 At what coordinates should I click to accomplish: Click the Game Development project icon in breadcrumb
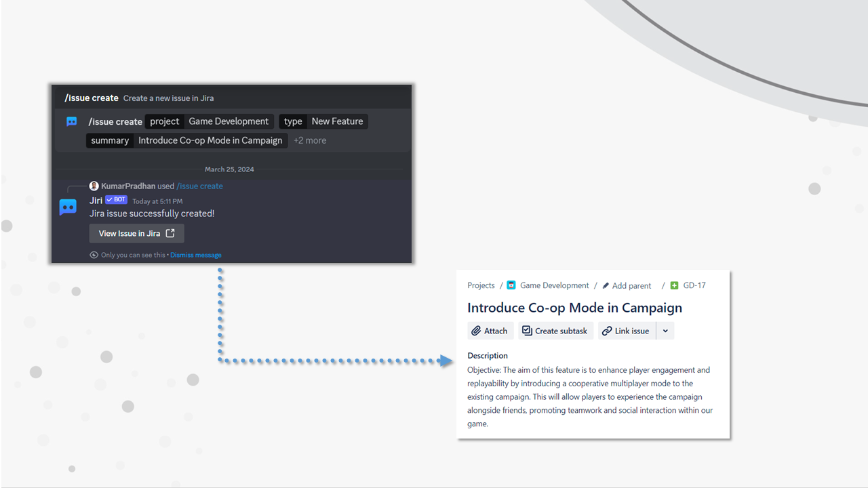(x=511, y=285)
